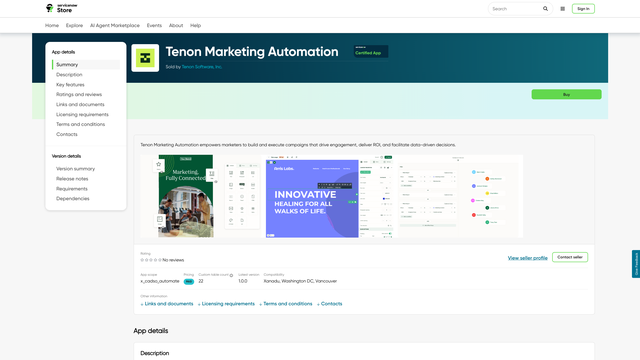
Task: Open the About menu item
Action: tap(176, 25)
